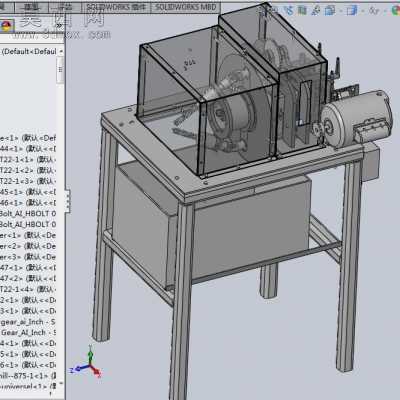Open the DisplayManager color ball icon
Screen dimensions: 400x400
[6, 26]
